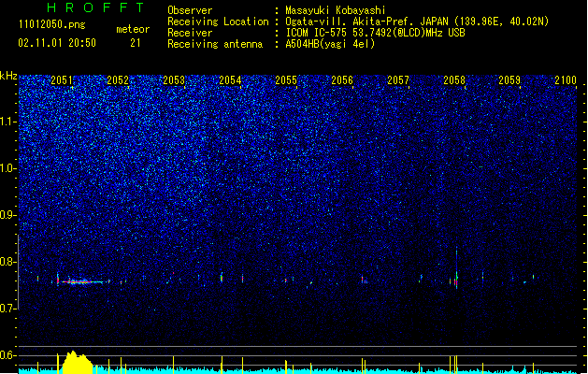Click the large yellow signal-level peak
The image size is (588, 374).
coord(78,363)
